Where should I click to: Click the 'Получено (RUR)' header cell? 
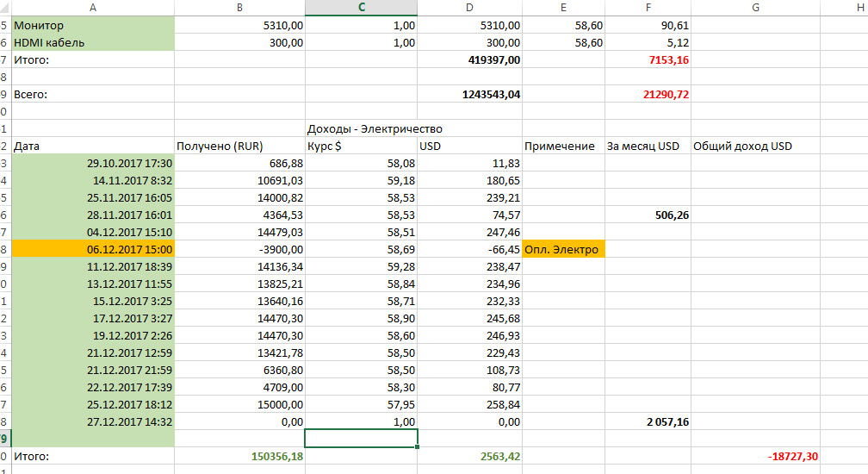click(x=239, y=147)
